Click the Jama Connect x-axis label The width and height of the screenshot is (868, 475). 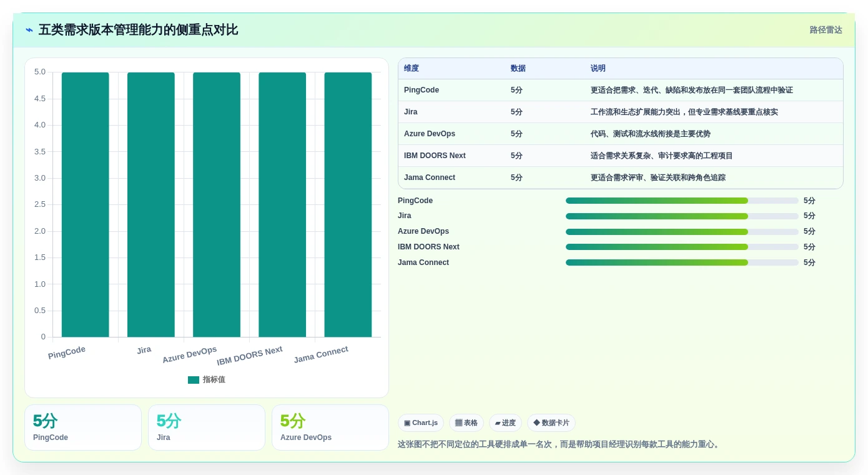[321, 355]
